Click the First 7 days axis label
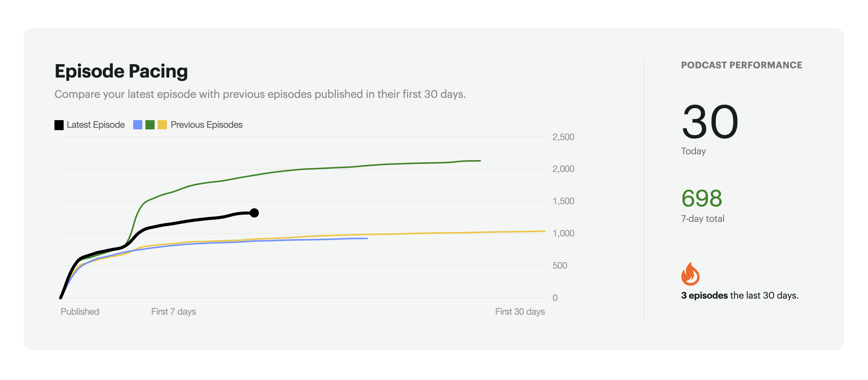The width and height of the screenshot is (868, 380). coord(173,312)
